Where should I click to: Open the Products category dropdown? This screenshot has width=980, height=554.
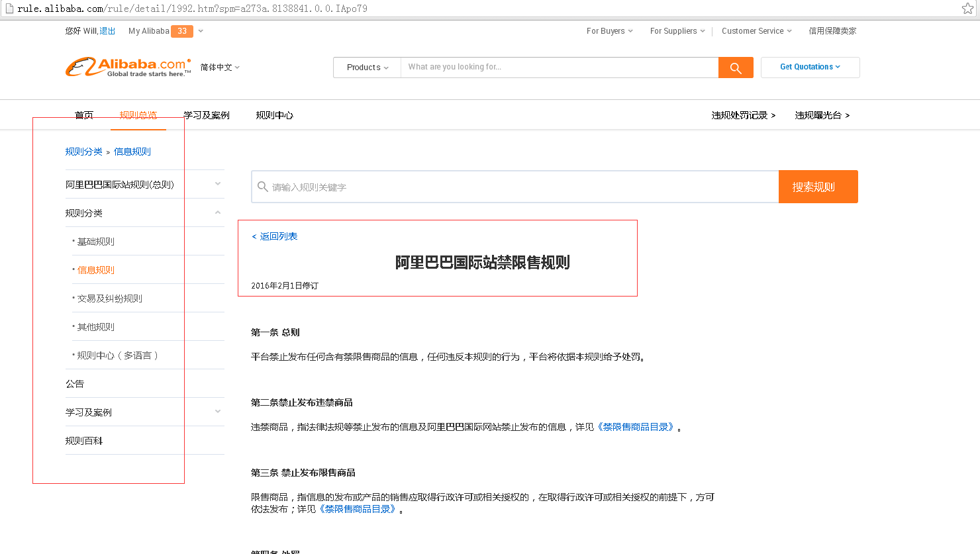pos(367,68)
